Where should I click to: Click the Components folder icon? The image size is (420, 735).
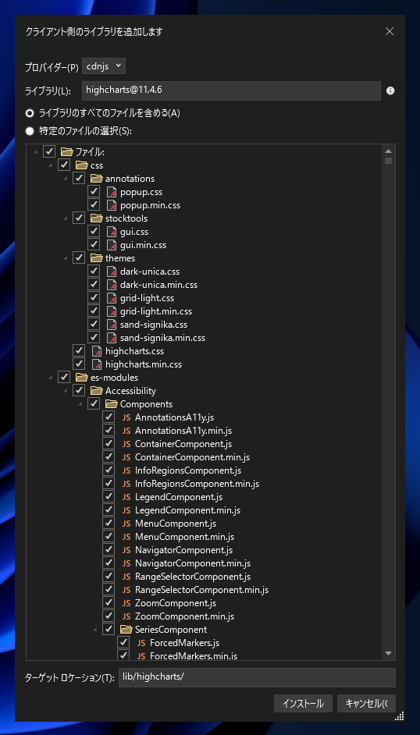tap(111, 404)
